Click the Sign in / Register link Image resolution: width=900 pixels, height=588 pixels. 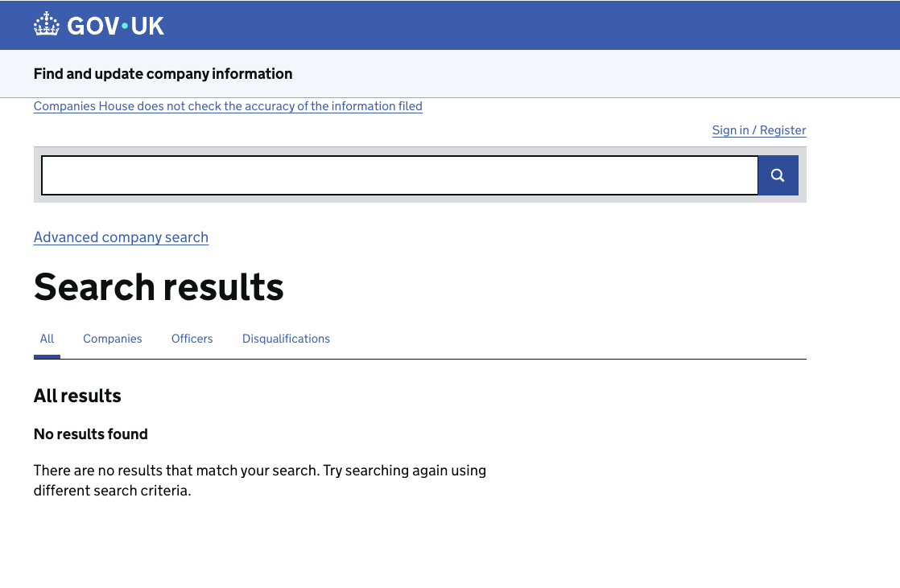click(759, 130)
